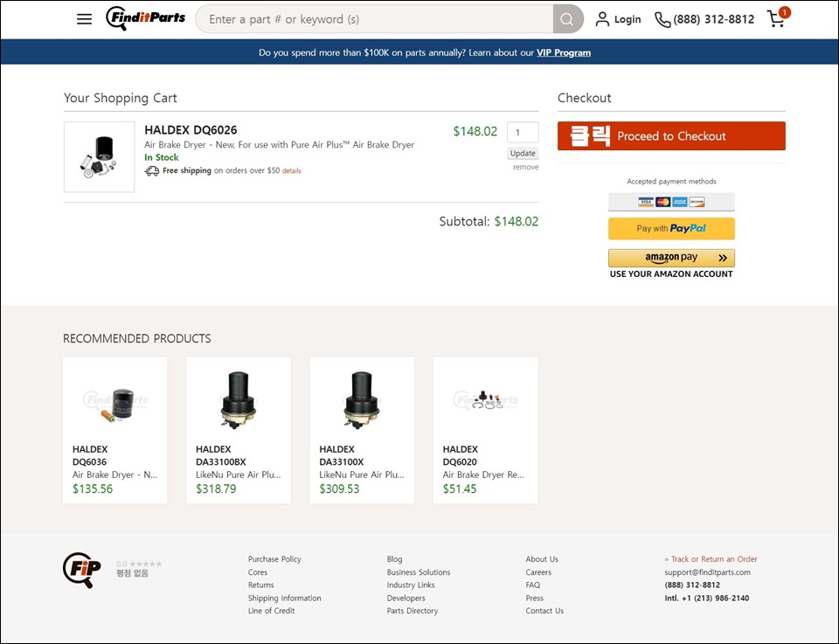Viewport: 839px width, 644px height.
Task: Click the FiP logo in footer
Action: (x=82, y=571)
